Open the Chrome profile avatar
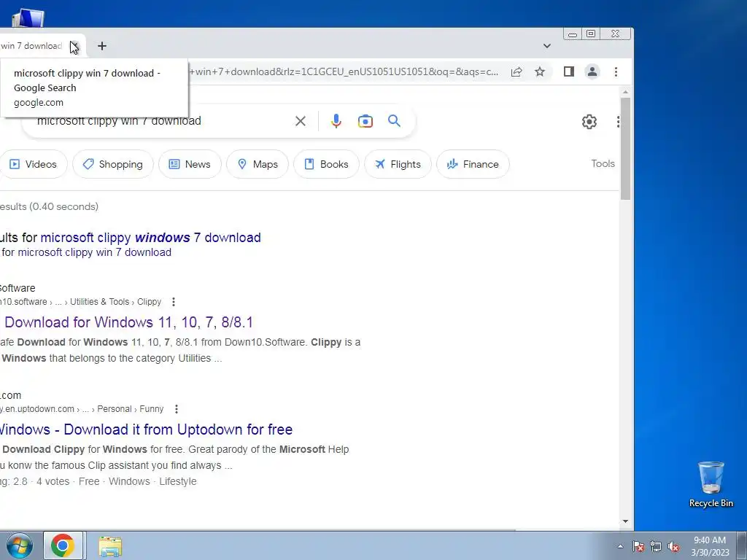 592,72
